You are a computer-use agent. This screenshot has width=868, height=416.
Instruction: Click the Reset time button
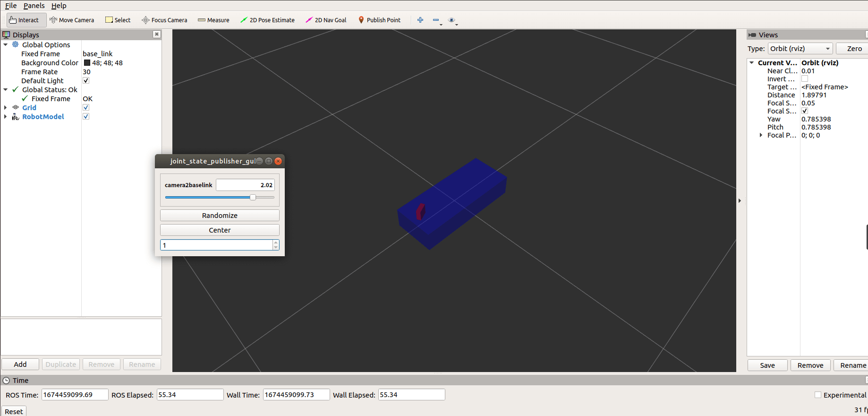[14, 411]
